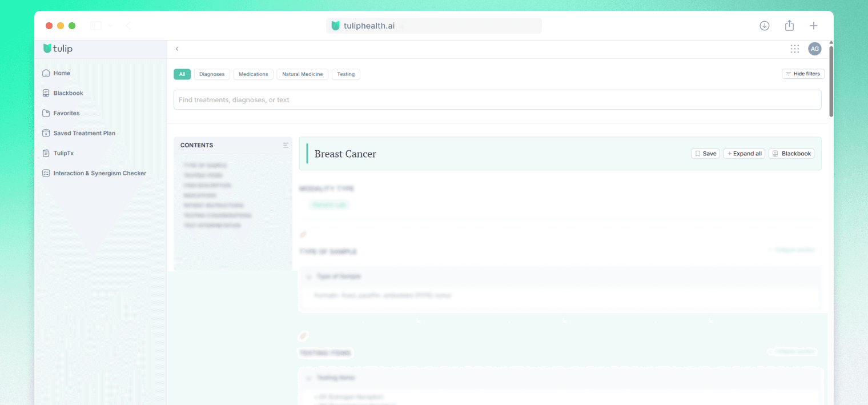Open the Home sidebar item
The width and height of the screenshot is (868, 405).
pyautogui.click(x=62, y=73)
